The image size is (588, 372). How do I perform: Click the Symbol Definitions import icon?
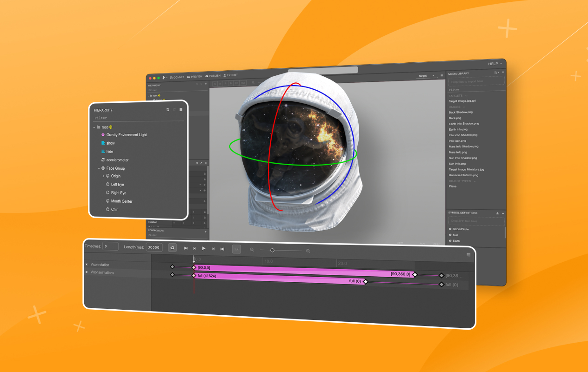tap(497, 213)
